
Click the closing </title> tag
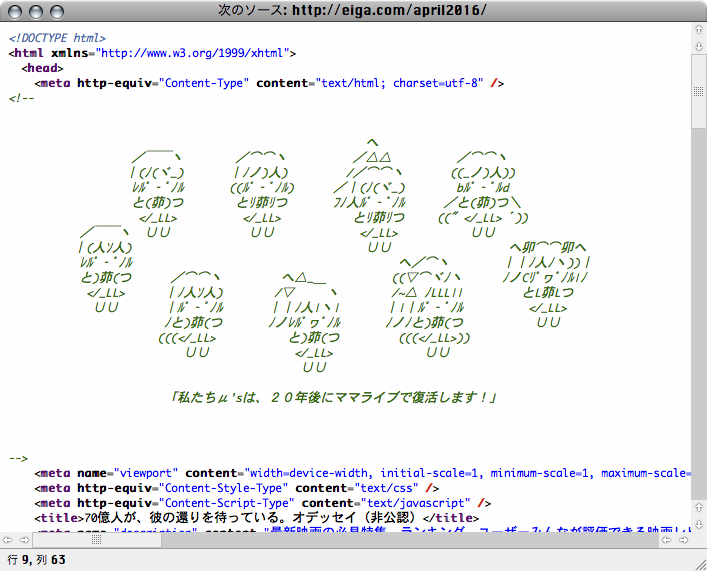(x=451, y=518)
